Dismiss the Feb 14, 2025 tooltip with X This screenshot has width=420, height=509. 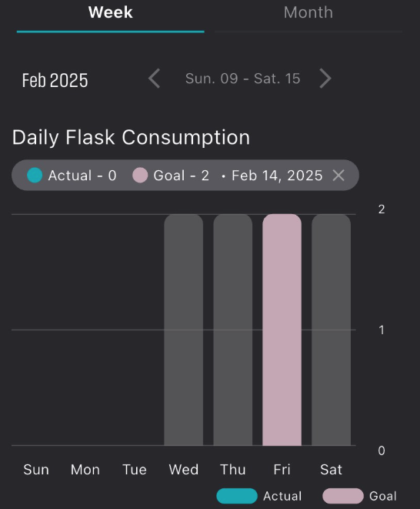point(338,176)
